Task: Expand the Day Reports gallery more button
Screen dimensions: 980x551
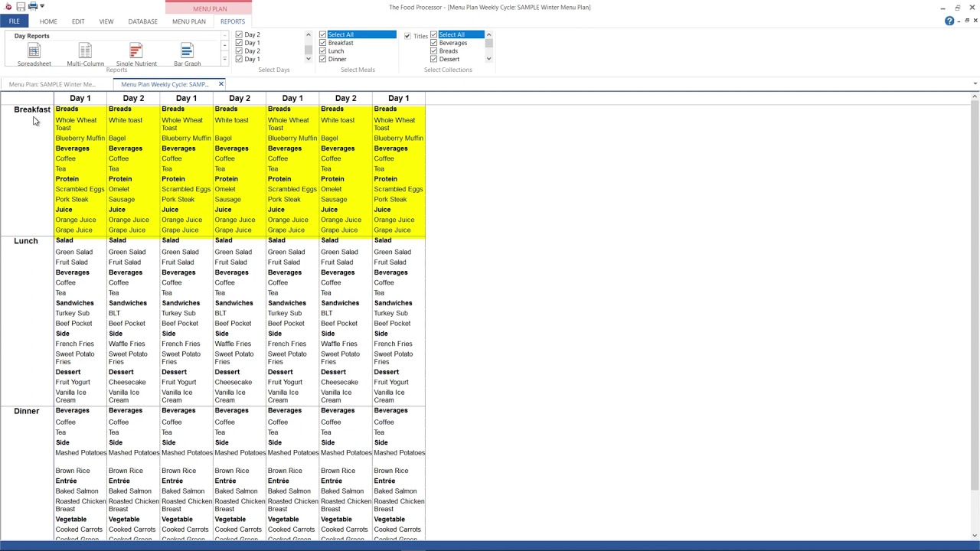Action: click(x=224, y=60)
